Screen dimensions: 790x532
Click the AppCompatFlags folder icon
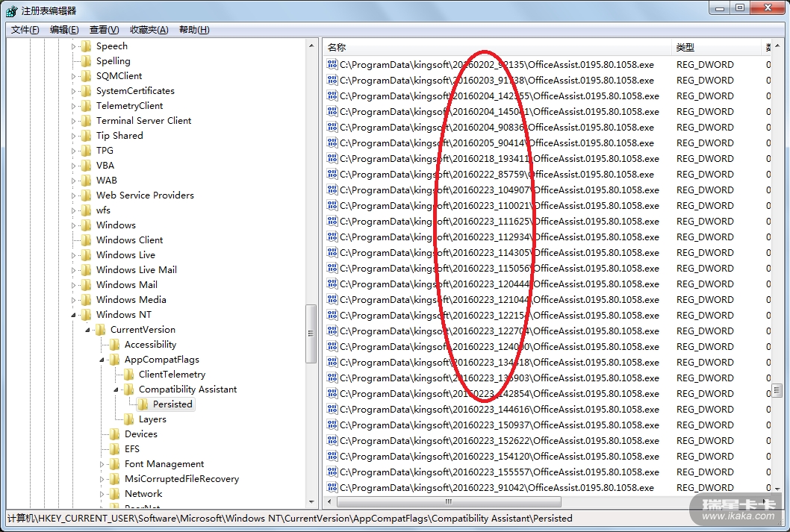114,360
